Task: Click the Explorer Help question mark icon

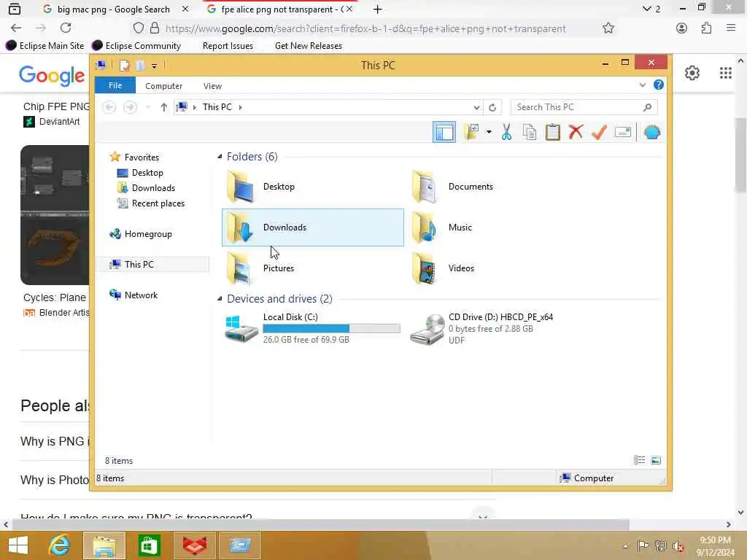Action: point(659,85)
